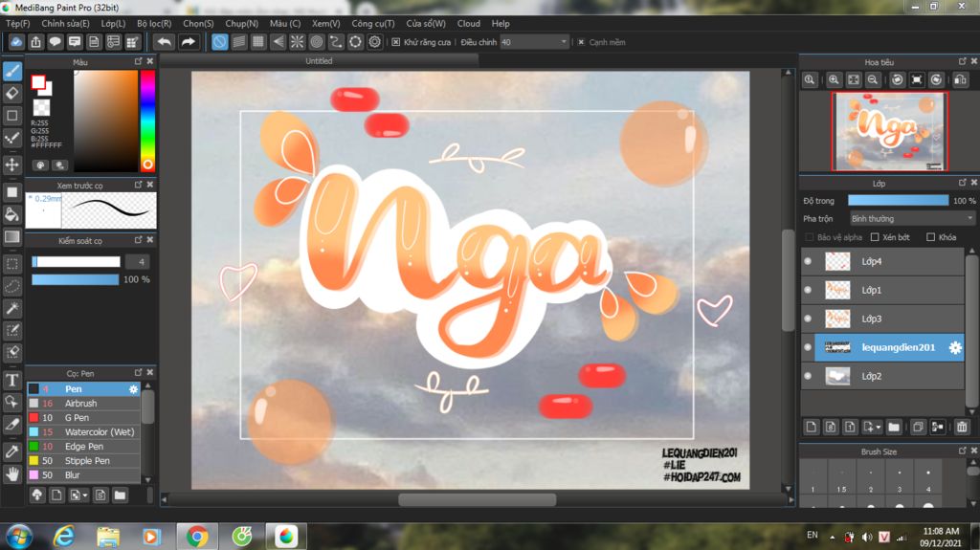Click the rainbow hue strip
Screen dimensions: 980x550
click(147, 120)
